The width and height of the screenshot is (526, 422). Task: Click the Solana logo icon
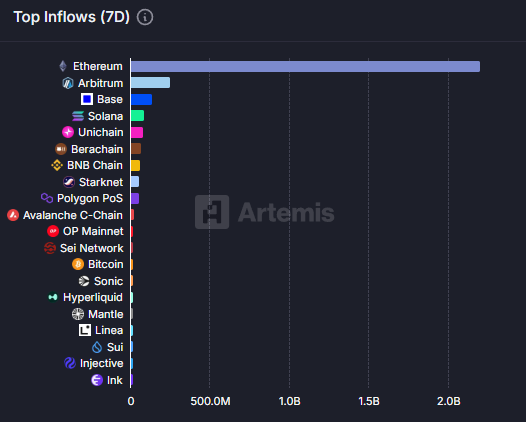pyautogui.click(x=78, y=116)
